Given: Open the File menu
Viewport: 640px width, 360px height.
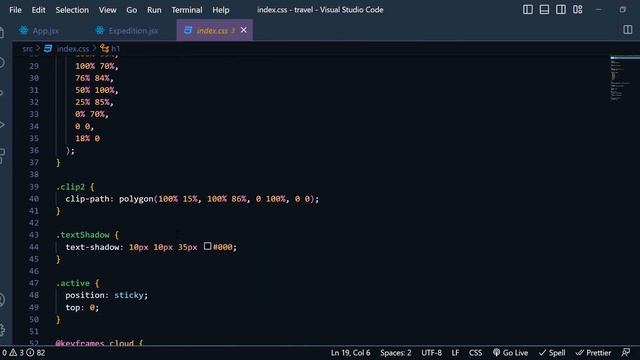Looking at the screenshot, I should (15, 10).
